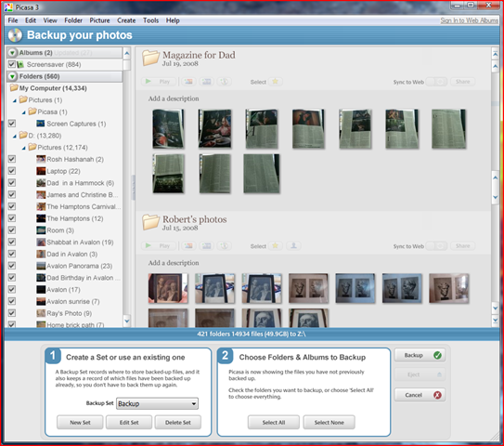Open the Backup Set dropdown

[157, 403]
